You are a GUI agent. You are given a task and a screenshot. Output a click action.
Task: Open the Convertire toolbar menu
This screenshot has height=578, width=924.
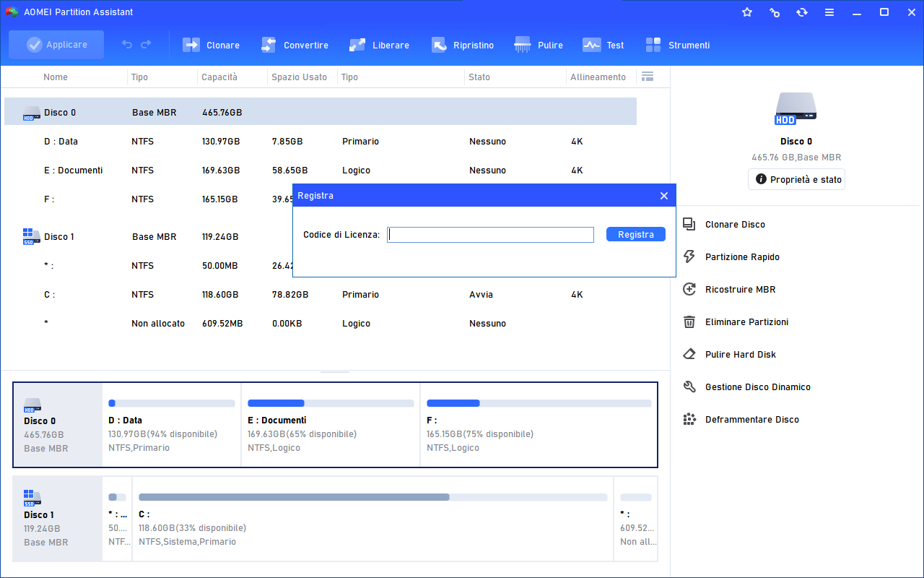point(295,45)
